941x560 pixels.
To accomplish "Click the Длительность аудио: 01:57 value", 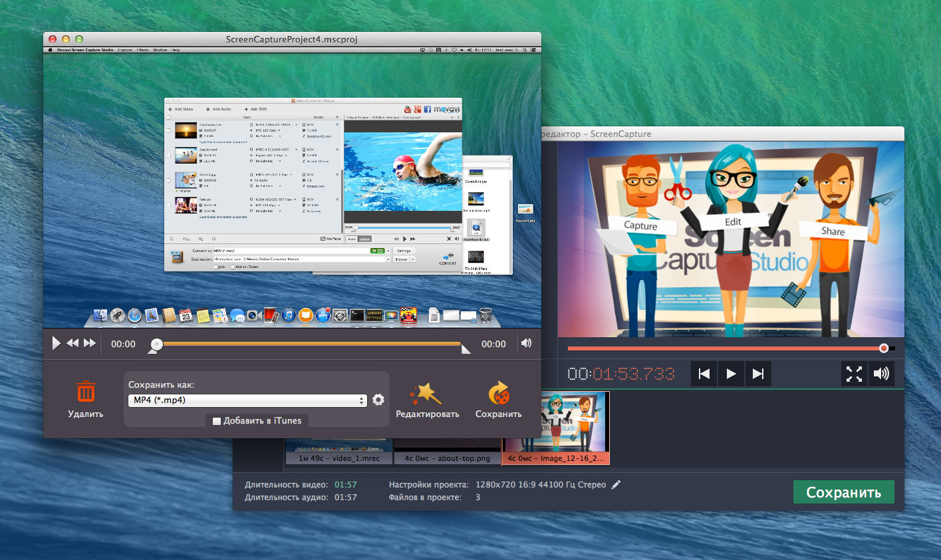I will [x=346, y=497].
